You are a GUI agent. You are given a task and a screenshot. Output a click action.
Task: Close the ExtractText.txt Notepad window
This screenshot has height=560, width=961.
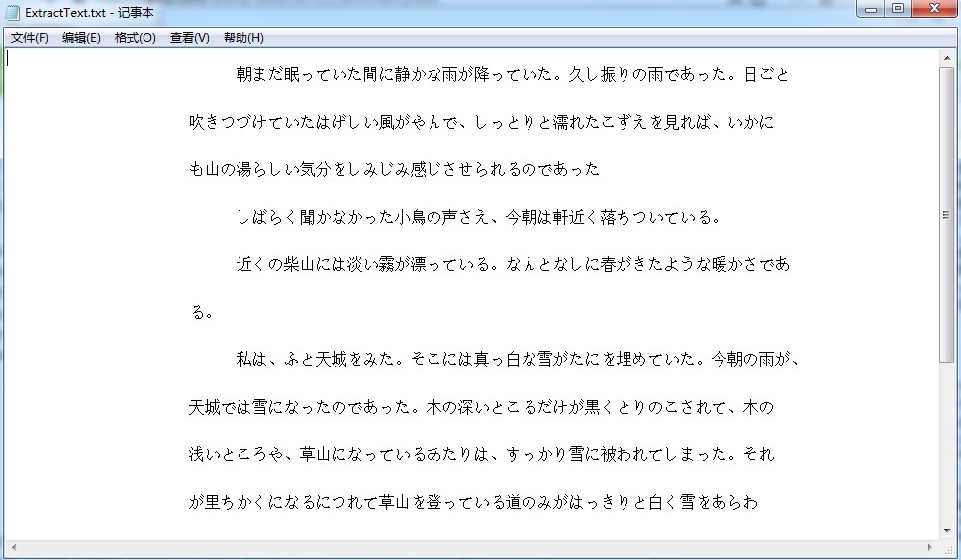click(934, 9)
